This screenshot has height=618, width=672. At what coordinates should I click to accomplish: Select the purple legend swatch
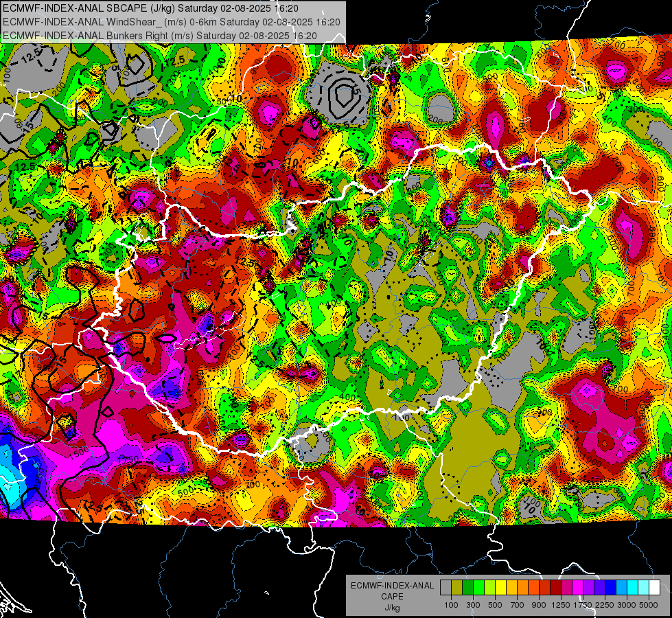tap(588, 588)
